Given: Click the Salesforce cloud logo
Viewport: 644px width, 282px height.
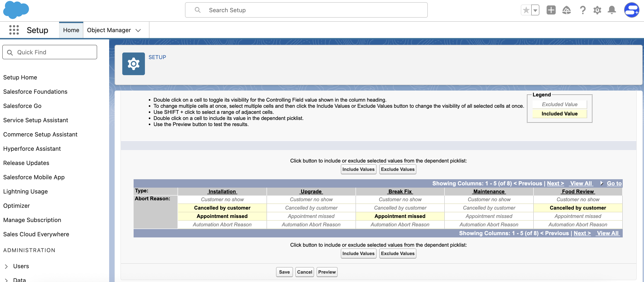Looking at the screenshot, I should point(16,10).
